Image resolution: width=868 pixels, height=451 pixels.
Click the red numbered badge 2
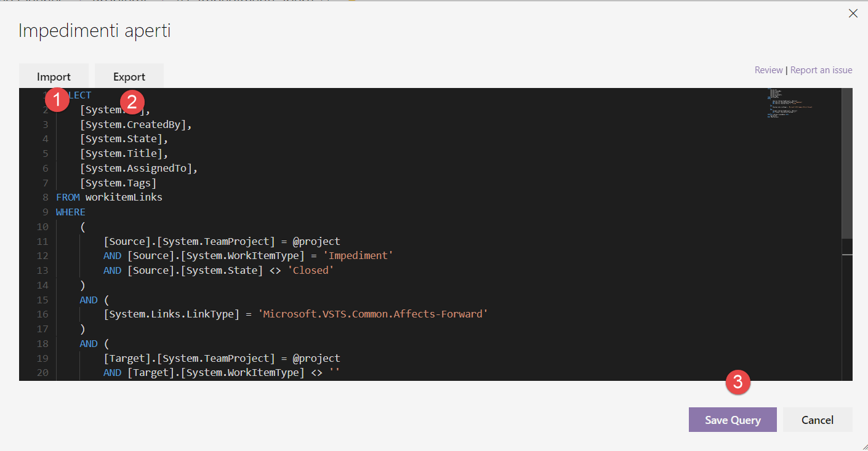[x=132, y=102]
